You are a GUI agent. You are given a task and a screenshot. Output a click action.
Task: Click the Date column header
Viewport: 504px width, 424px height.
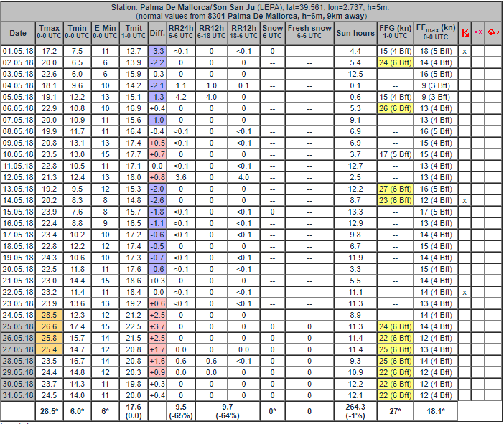click(18, 33)
